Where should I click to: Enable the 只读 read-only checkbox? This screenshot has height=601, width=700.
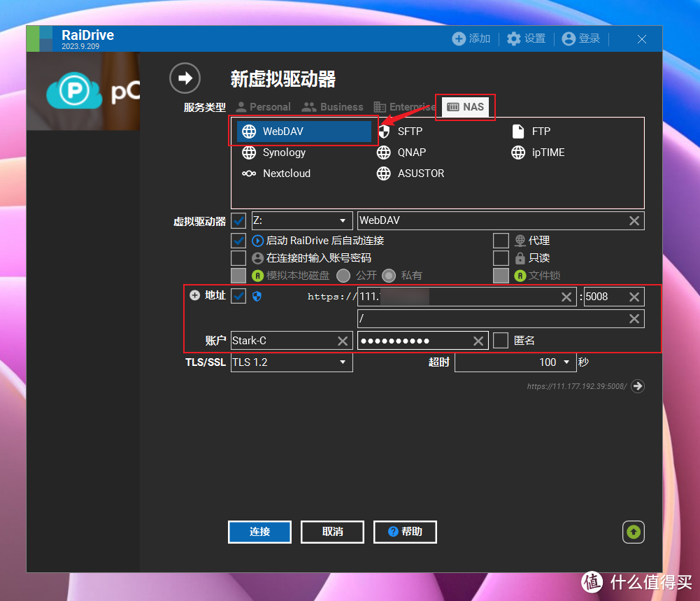click(x=501, y=258)
